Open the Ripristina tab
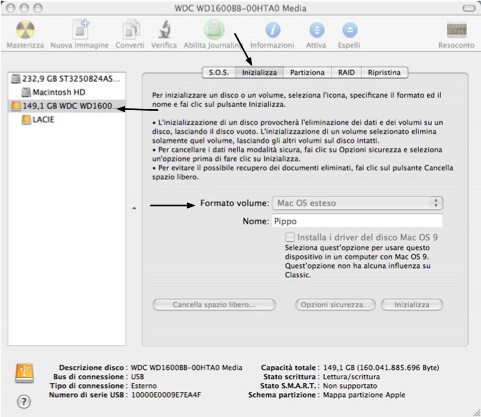 click(384, 72)
